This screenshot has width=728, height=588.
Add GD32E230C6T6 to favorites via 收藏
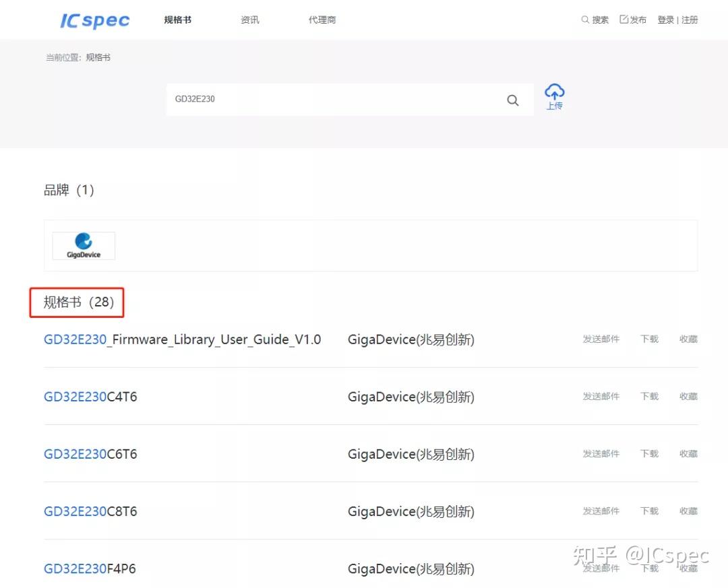[688, 453]
